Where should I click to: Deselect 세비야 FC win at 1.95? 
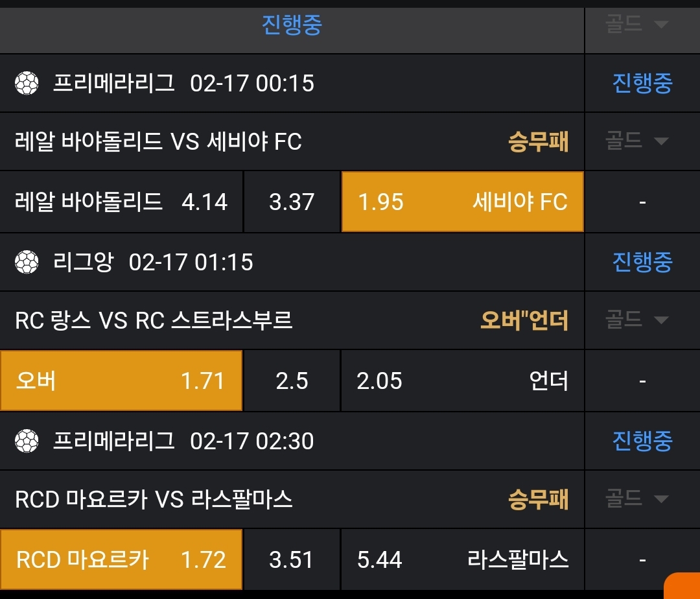point(462,202)
